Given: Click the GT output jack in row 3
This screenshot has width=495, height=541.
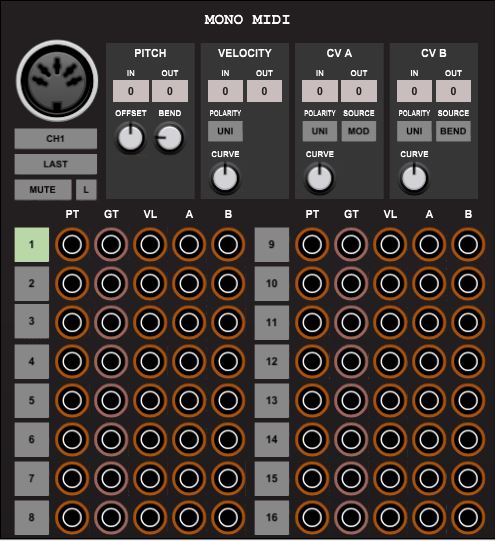Looking at the screenshot, I should [x=111, y=323].
